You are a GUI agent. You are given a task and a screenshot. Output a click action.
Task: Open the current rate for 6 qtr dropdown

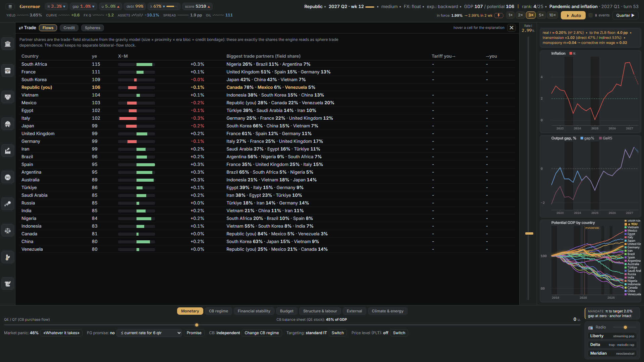pos(151,333)
